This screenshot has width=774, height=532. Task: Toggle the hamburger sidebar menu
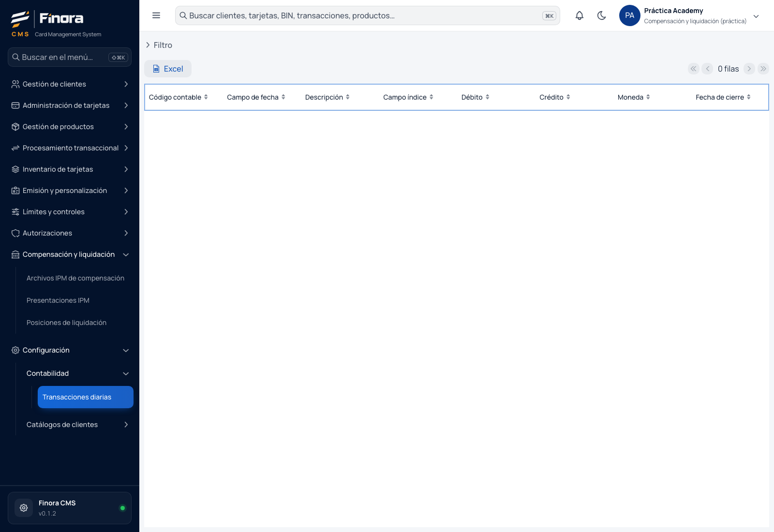click(156, 15)
